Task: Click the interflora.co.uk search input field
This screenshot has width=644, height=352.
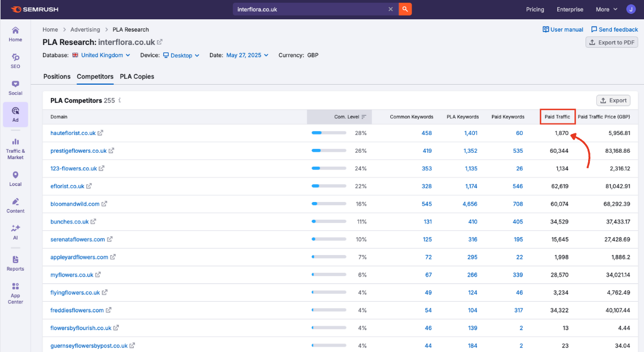Action: [310, 9]
